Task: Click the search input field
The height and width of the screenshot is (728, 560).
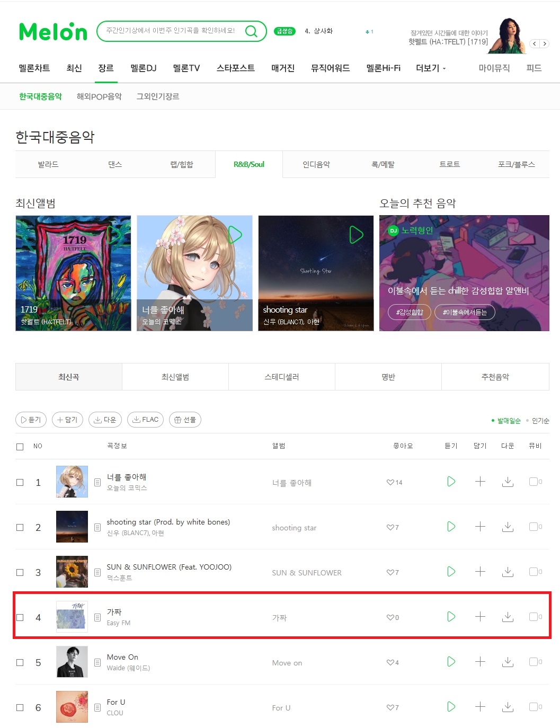Action: [x=171, y=31]
